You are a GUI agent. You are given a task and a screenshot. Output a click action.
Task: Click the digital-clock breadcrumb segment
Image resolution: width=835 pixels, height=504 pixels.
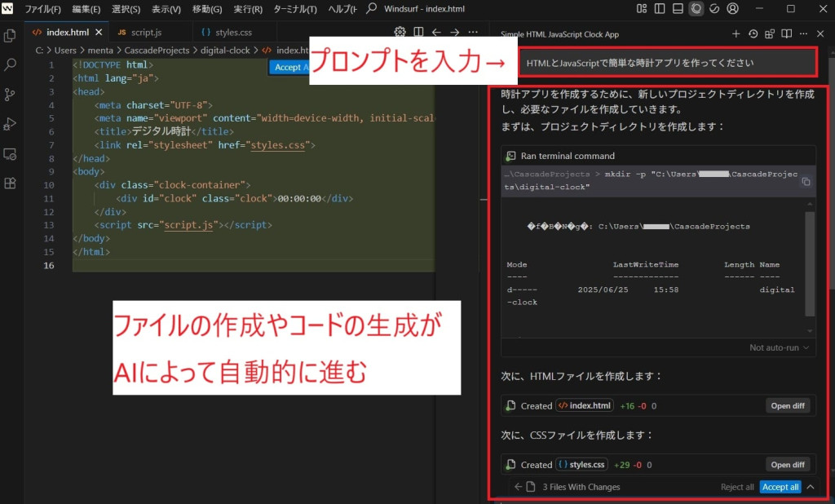[x=225, y=50]
